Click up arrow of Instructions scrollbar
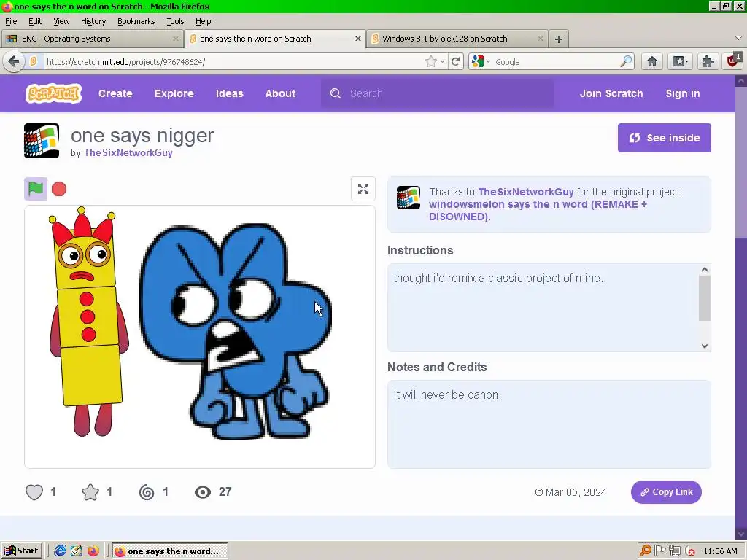 click(705, 270)
